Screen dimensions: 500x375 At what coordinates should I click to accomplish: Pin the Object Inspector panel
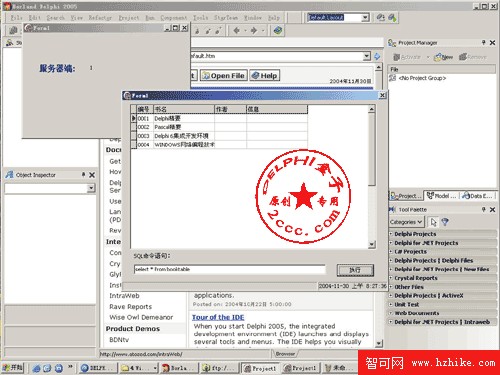[x=83, y=175]
